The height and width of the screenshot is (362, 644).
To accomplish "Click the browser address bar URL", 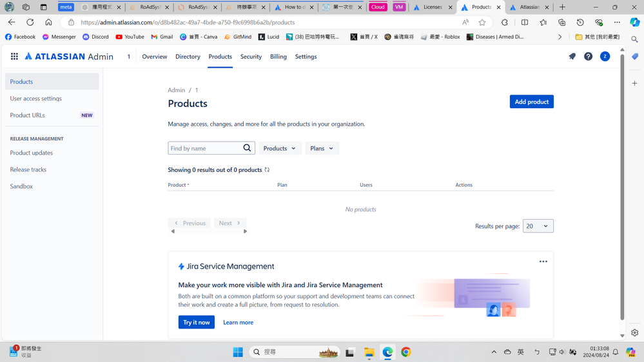I will tap(188, 22).
